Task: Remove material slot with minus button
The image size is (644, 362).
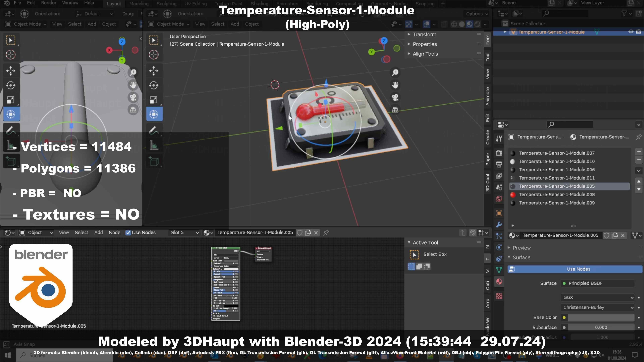Action: [639, 160]
